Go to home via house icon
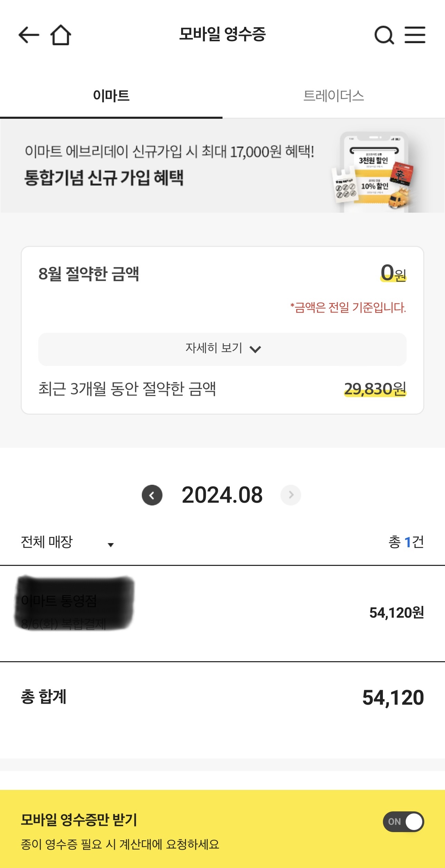The width and height of the screenshot is (445, 868). (61, 35)
